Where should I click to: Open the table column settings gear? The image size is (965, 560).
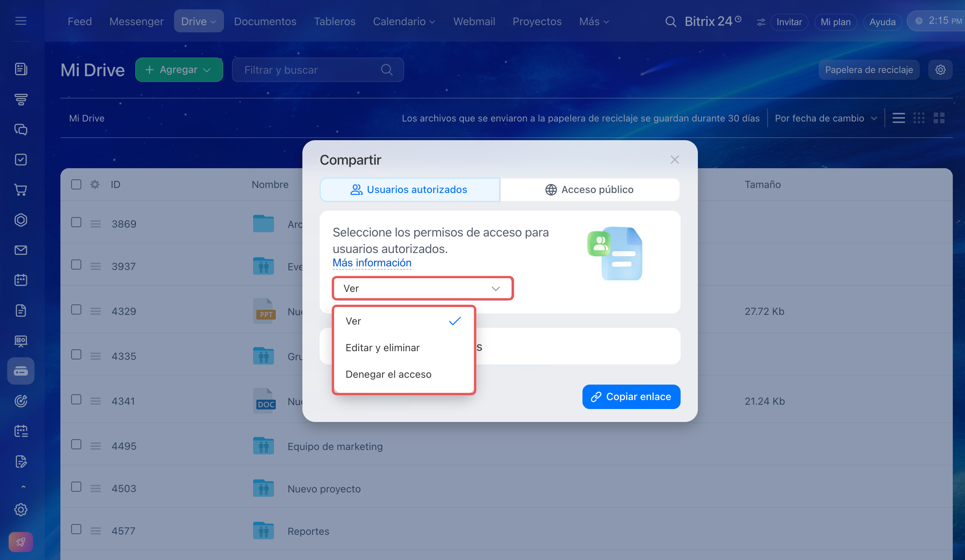pyautogui.click(x=95, y=184)
